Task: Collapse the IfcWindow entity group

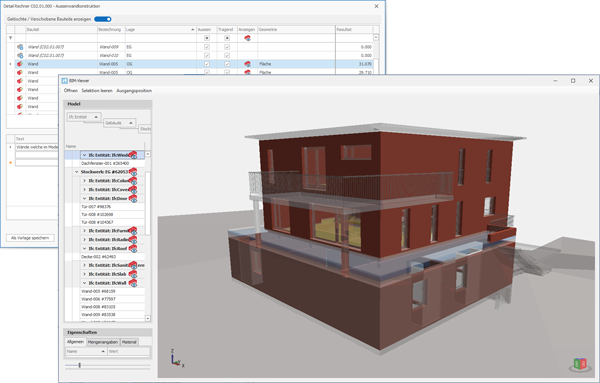Action: [x=85, y=155]
